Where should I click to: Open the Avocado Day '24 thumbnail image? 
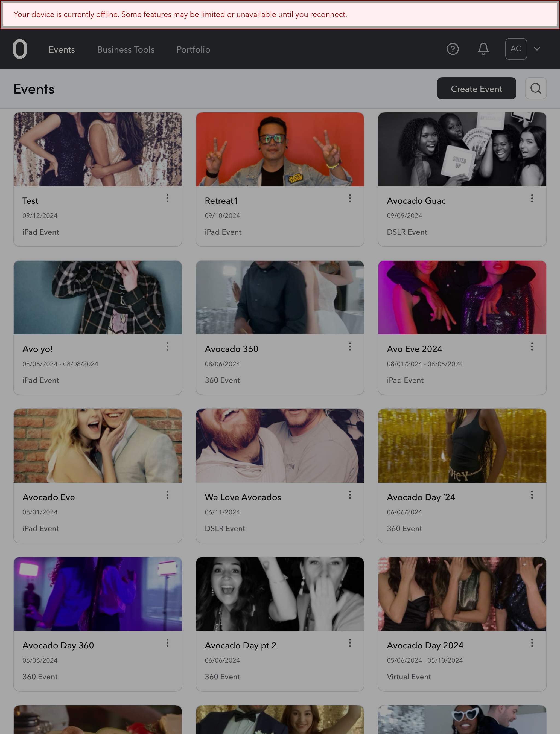462,446
